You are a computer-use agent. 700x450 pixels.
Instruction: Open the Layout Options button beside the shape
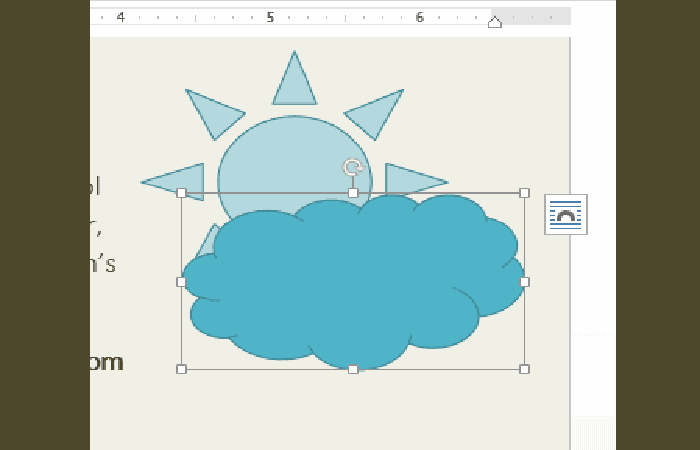pos(566,215)
